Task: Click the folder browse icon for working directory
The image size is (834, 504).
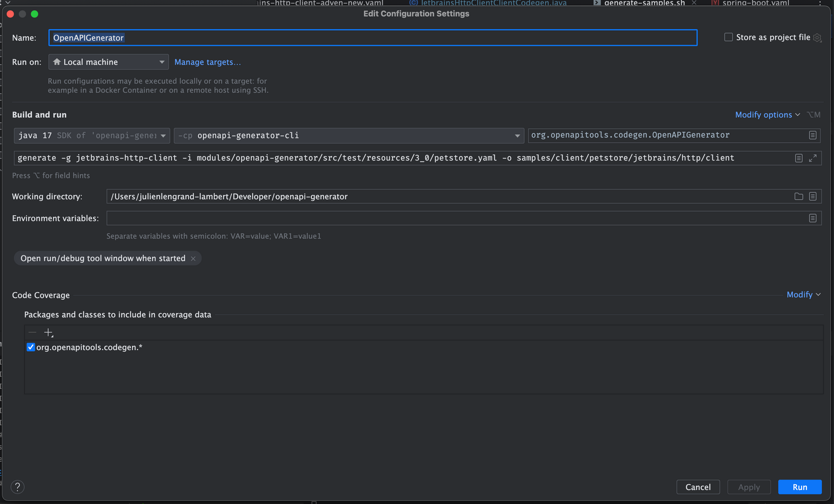Action: [x=799, y=196]
